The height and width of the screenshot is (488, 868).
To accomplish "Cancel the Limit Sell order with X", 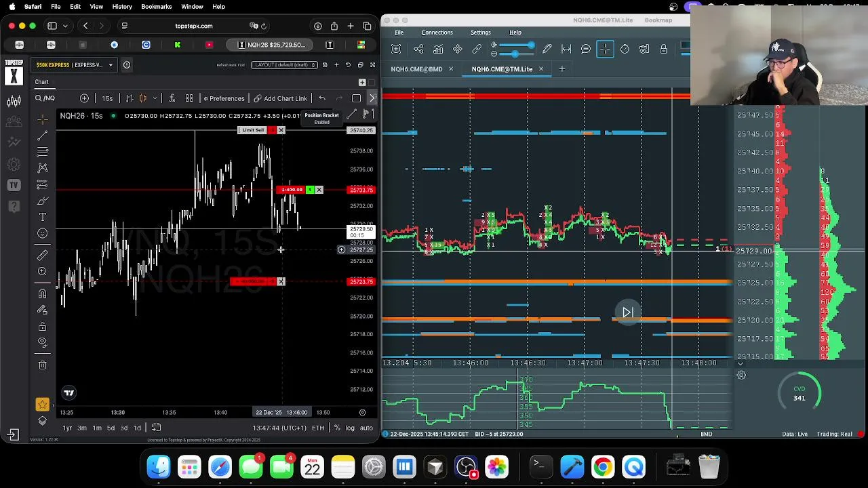I will tap(281, 130).
